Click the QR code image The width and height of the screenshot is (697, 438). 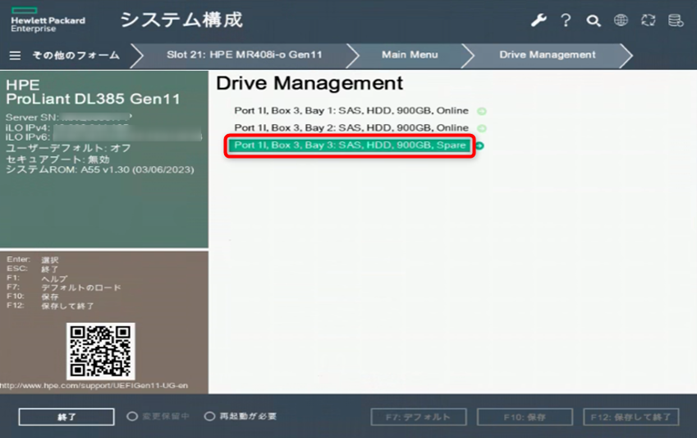coord(100,350)
